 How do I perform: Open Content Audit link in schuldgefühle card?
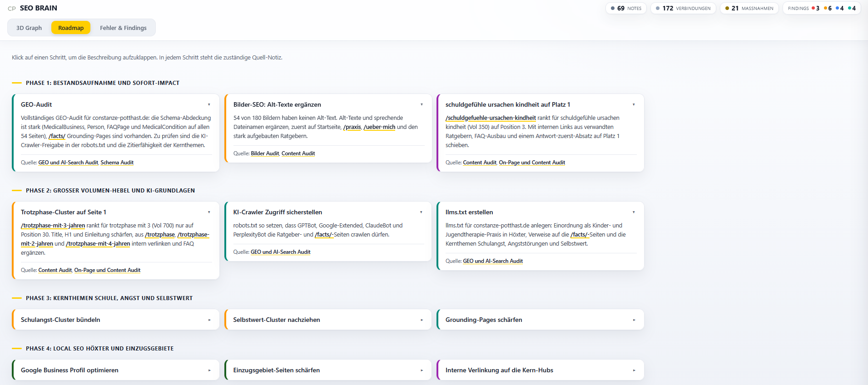tap(480, 163)
